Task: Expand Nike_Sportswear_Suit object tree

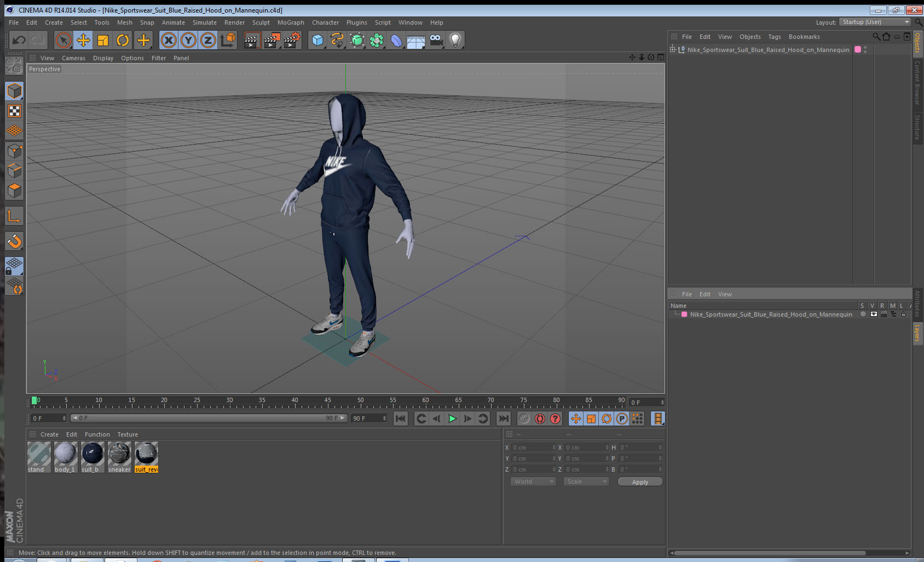Action: point(673,49)
